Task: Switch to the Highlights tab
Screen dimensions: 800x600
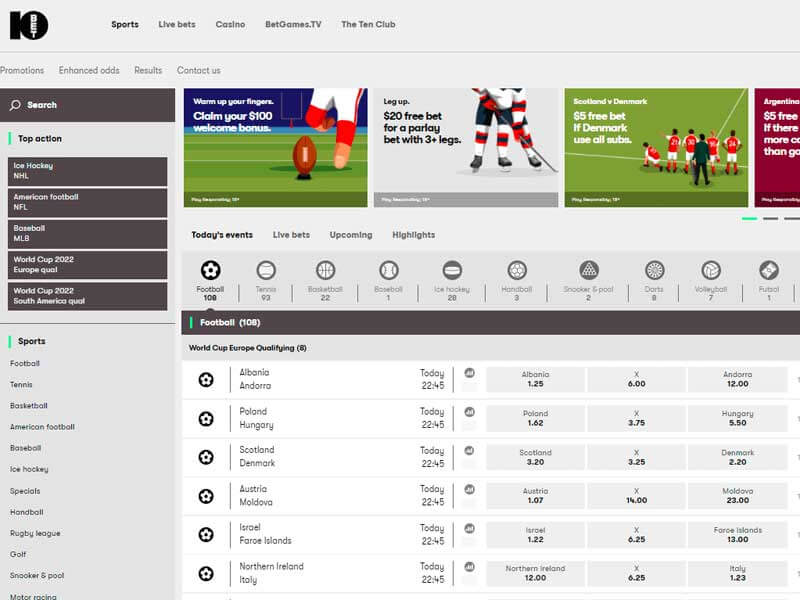Action: point(414,235)
